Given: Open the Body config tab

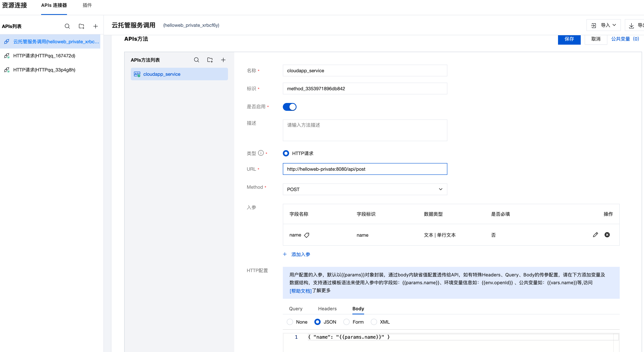Looking at the screenshot, I should tap(358, 309).
